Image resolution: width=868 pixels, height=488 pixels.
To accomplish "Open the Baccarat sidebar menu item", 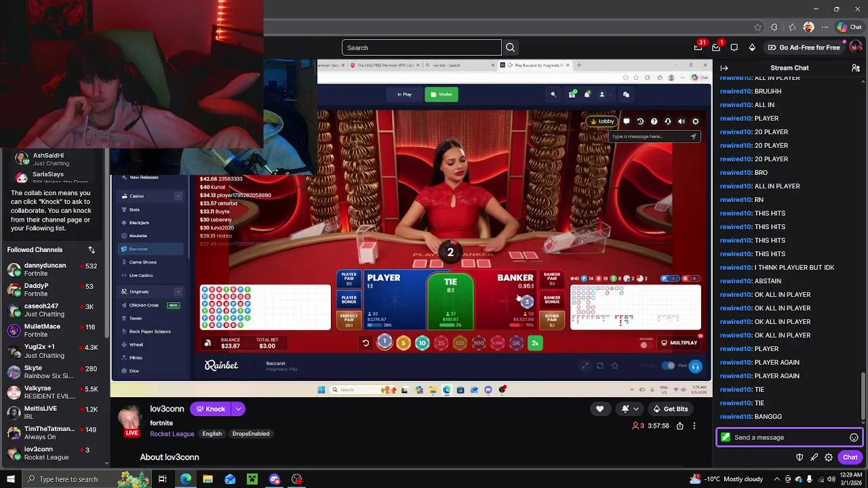I will pyautogui.click(x=151, y=249).
